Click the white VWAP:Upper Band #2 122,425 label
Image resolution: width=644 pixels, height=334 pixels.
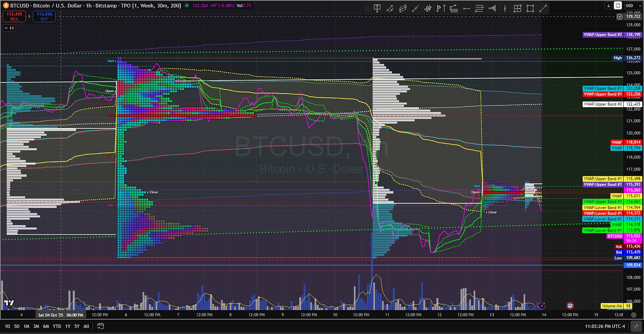[x=613, y=104]
